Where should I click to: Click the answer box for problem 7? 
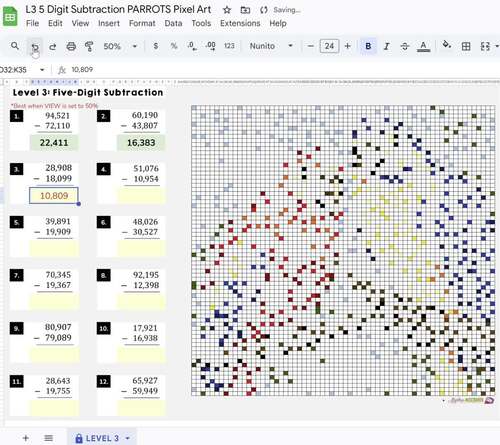[54, 302]
